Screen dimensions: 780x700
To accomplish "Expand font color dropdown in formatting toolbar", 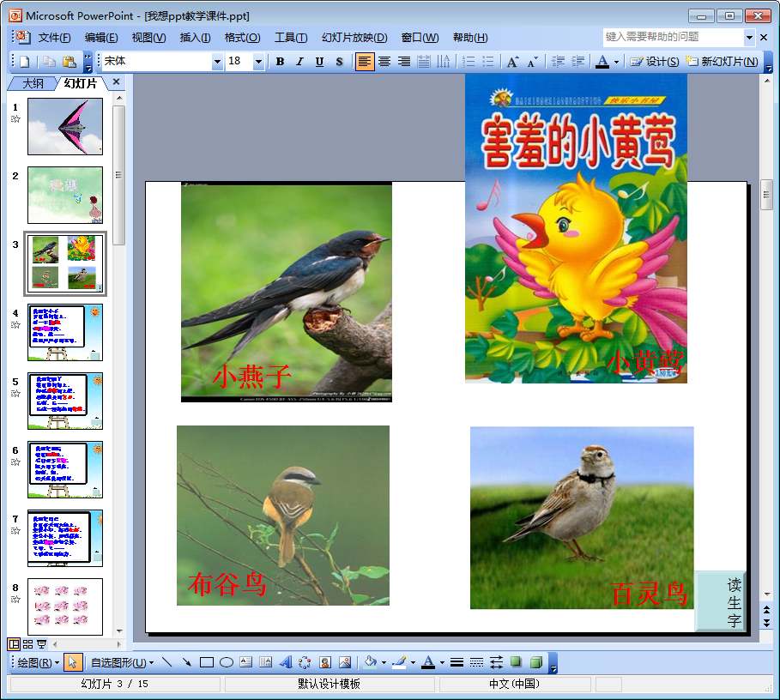I will point(617,62).
